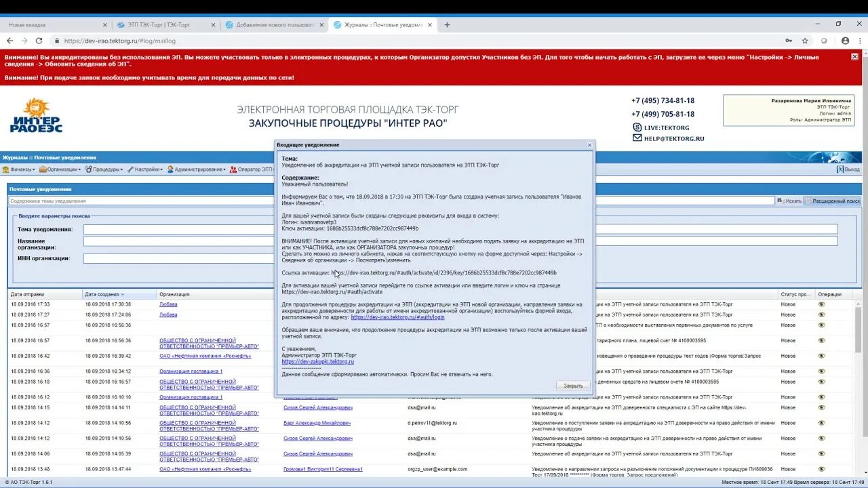Click the Закрыть button in the dialog
Screen dimensions: 868x488
pos(573,386)
